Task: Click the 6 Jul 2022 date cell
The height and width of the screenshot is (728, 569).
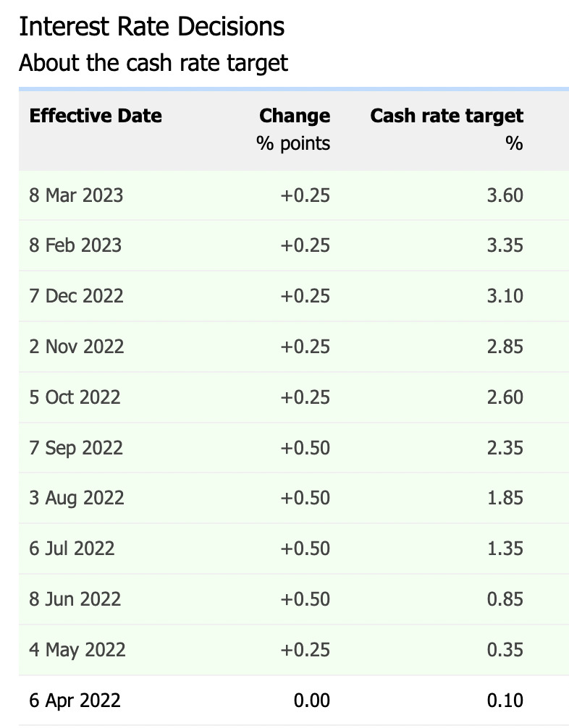Action: point(72,549)
